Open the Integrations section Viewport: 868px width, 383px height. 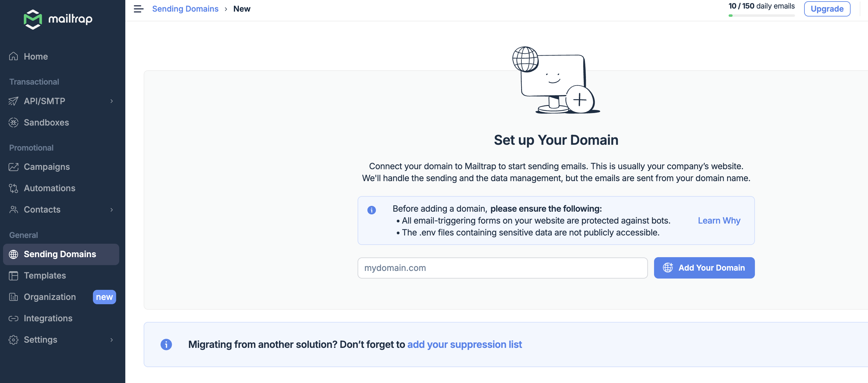48,318
